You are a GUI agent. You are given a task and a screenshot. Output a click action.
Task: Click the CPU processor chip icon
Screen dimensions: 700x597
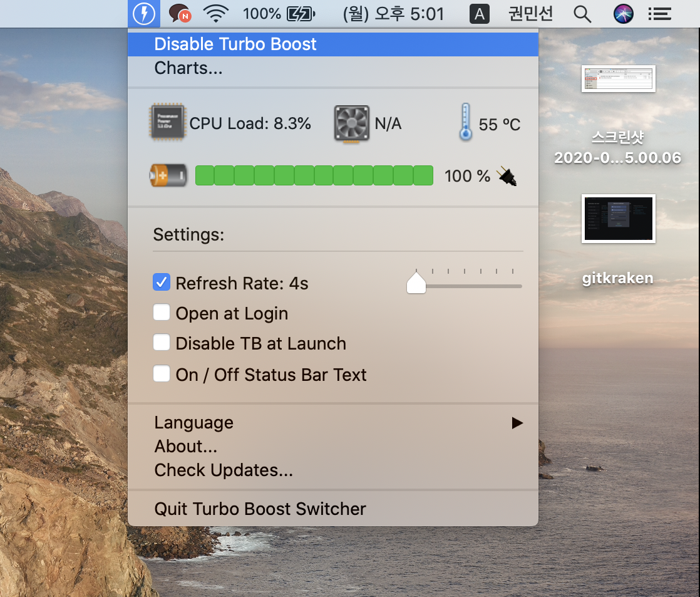click(167, 122)
